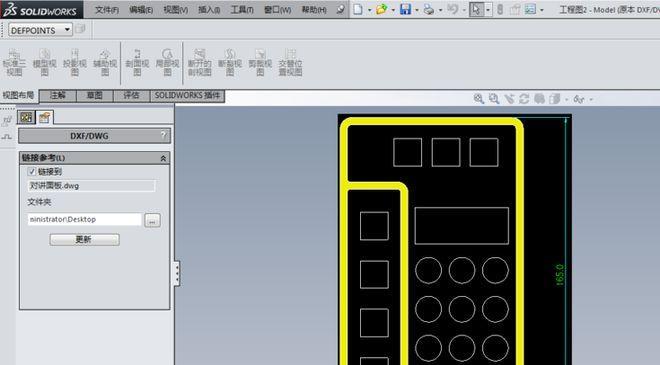Click the New document icon
The height and width of the screenshot is (365, 660).
(358, 9)
